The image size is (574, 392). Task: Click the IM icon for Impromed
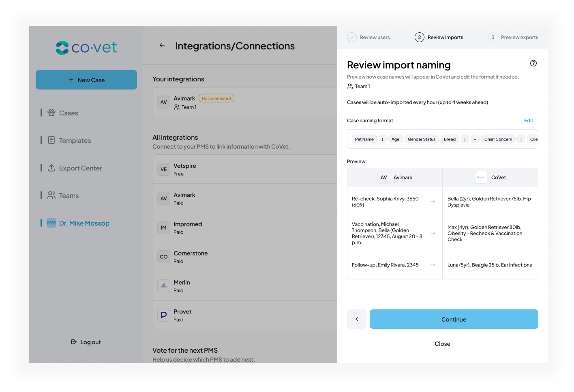pos(164,228)
